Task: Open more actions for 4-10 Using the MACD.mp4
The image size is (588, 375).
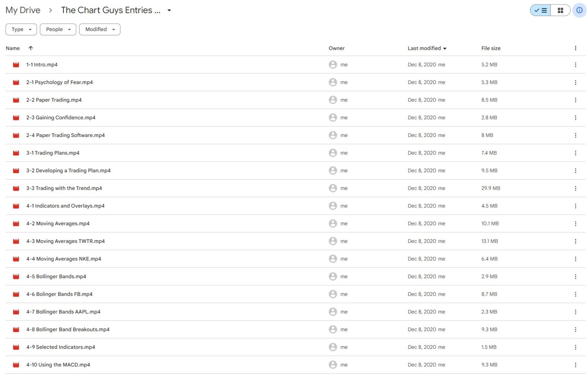Action: click(575, 365)
